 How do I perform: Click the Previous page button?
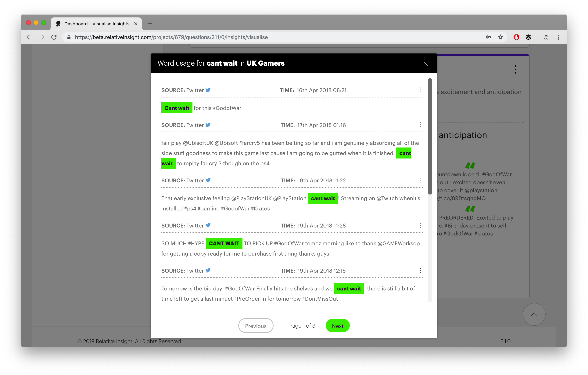pyautogui.click(x=256, y=326)
